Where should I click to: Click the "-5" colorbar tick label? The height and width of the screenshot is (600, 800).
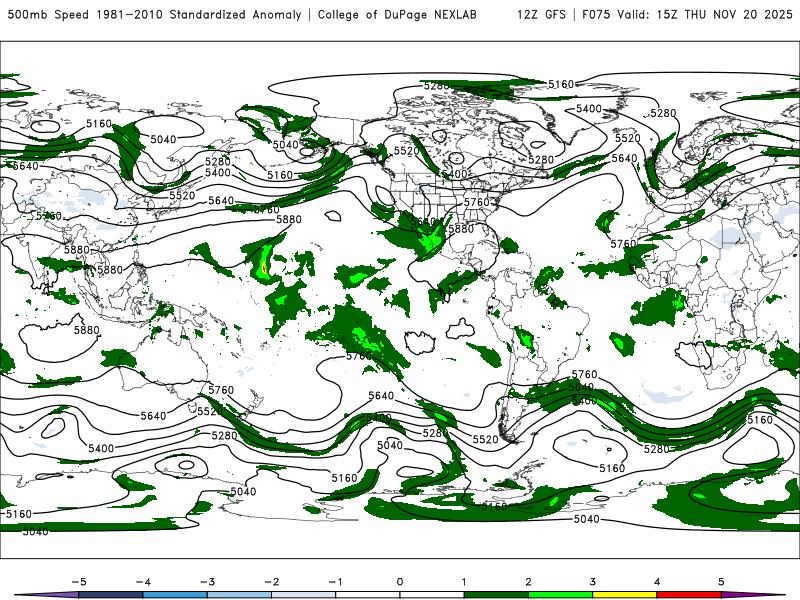(79, 582)
